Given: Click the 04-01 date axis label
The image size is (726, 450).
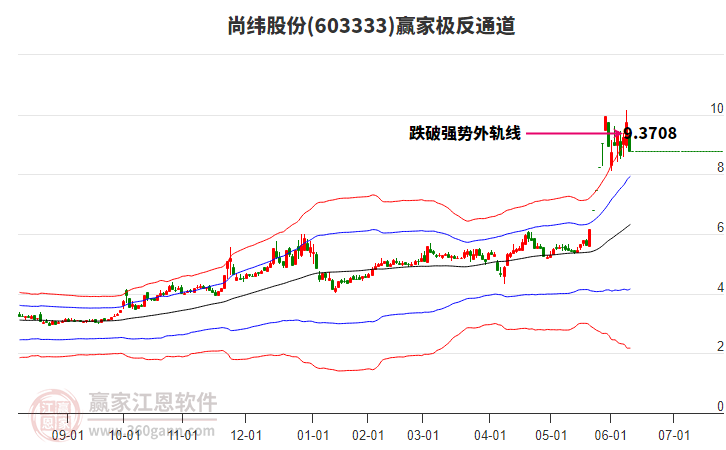Looking at the screenshot, I should pyautogui.click(x=490, y=436).
